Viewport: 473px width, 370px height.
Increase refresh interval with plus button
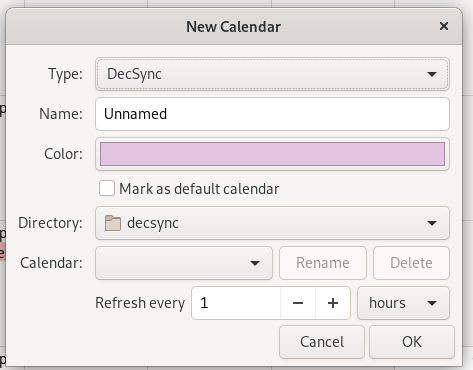333,303
